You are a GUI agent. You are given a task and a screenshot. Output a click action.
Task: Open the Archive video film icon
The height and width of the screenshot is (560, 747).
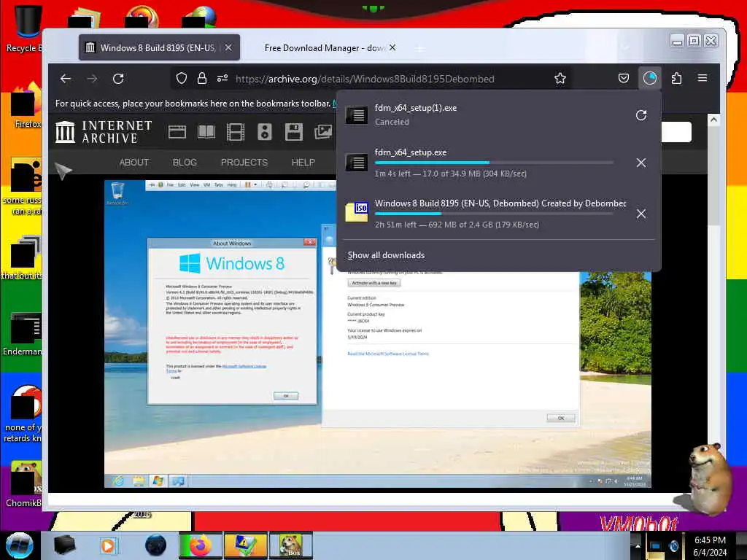tap(236, 132)
